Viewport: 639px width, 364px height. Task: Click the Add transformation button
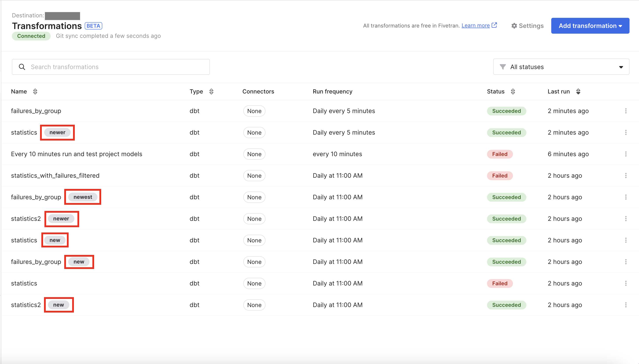point(590,26)
